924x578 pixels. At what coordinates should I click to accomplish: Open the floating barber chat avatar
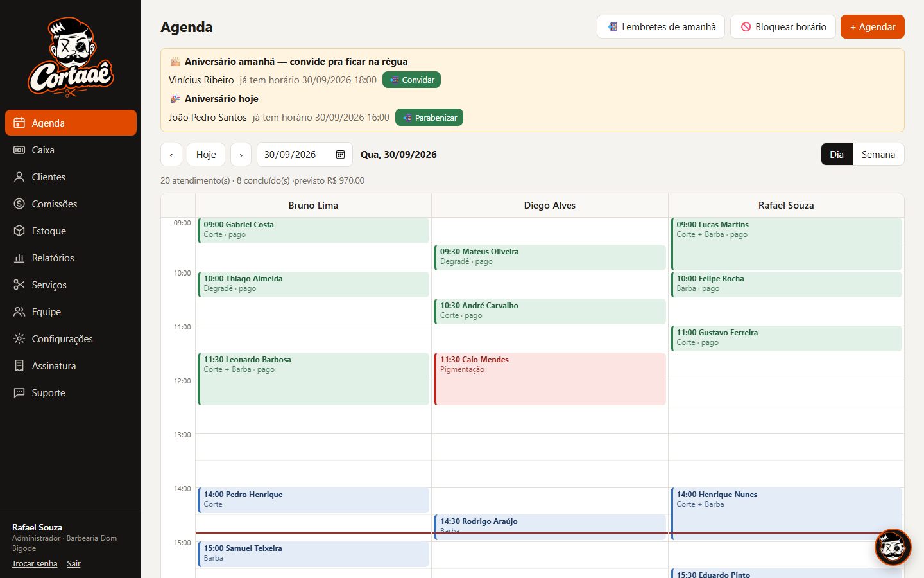click(893, 547)
